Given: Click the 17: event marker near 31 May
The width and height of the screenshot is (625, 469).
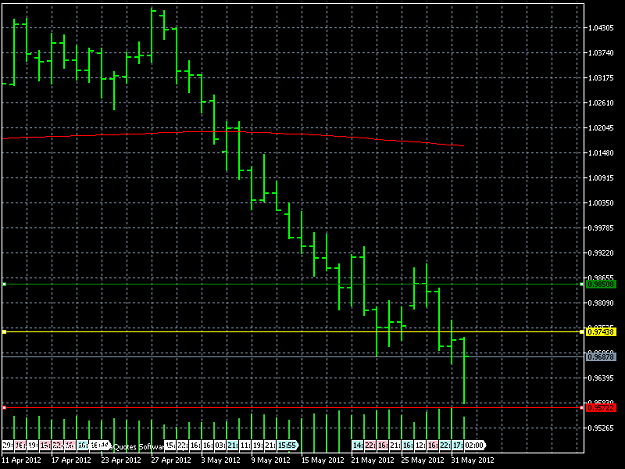Looking at the screenshot, I should coord(457,445).
